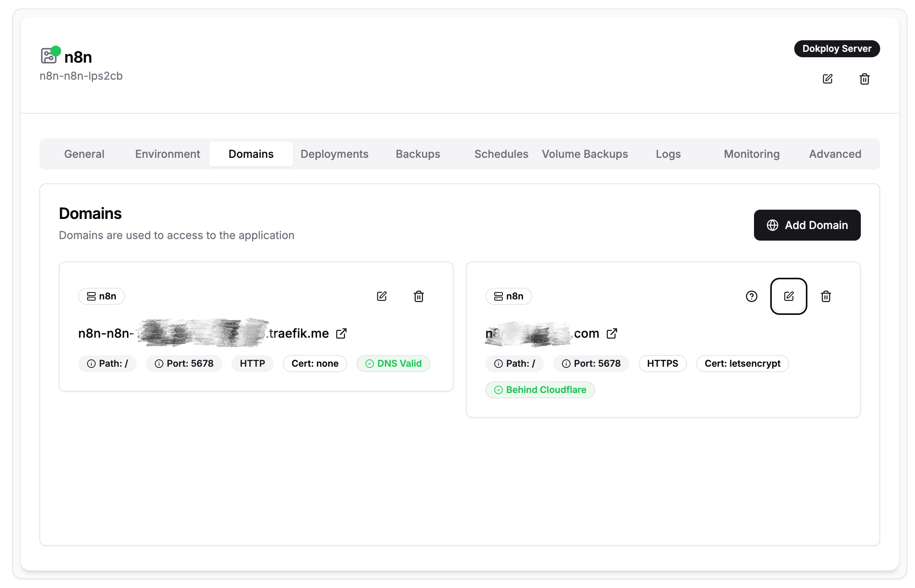Go to the Deployments tab
The height and width of the screenshot is (588, 915).
tap(334, 154)
